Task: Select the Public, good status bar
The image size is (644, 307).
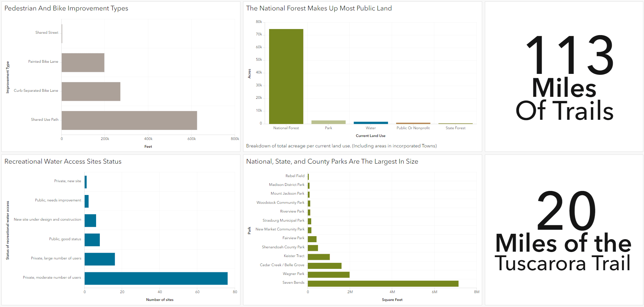Action: tap(92, 240)
